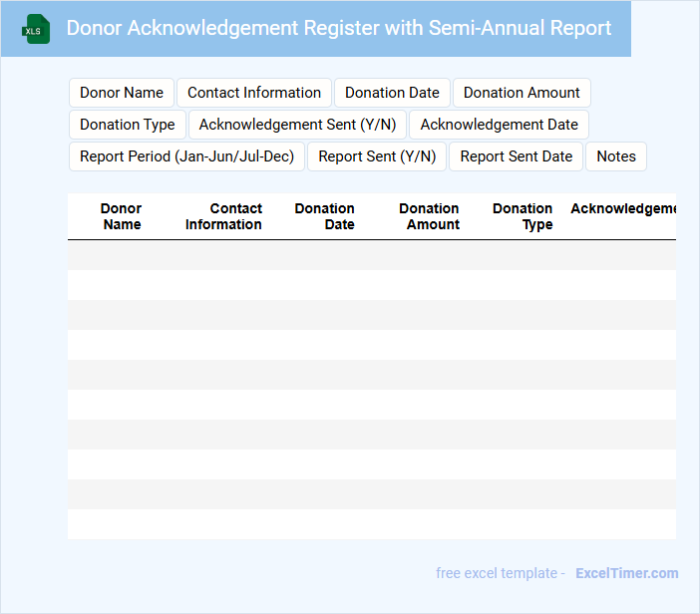Image resolution: width=700 pixels, height=614 pixels.
Task: Click the Acknowledgement Date tag
Action: click(499, 125)
